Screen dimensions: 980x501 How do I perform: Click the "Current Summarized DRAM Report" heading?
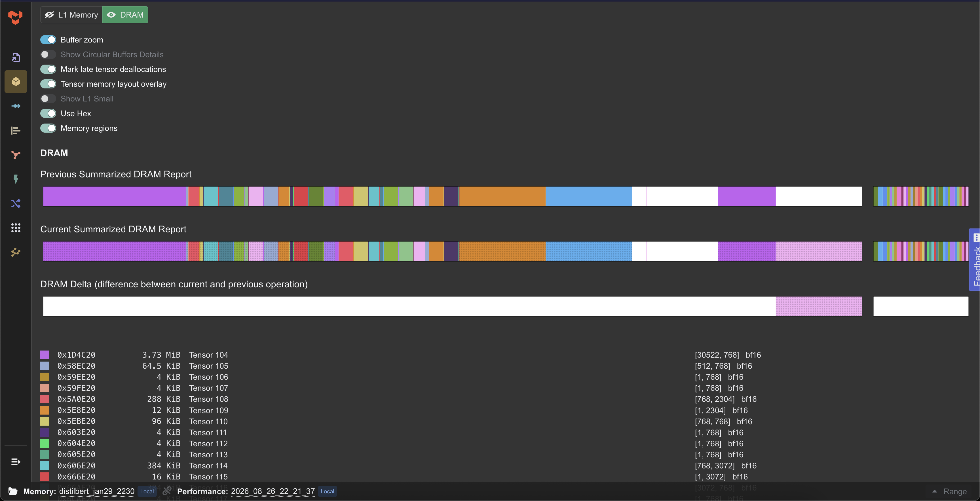[x=113, y=229]
